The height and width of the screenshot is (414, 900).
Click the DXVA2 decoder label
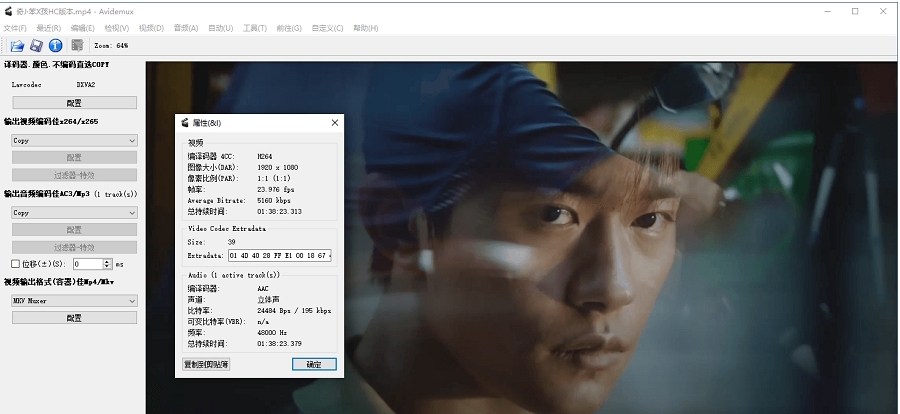pos(86,84)
